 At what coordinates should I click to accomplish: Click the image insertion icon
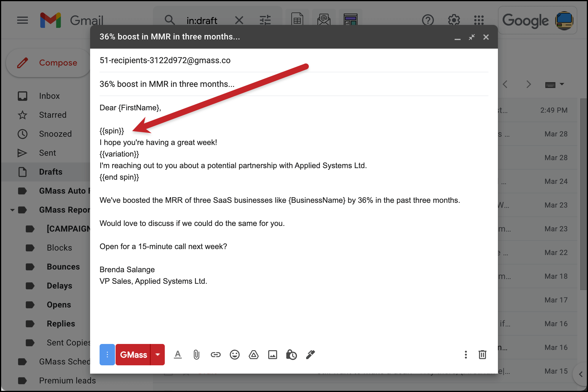(x=272, y=354)
